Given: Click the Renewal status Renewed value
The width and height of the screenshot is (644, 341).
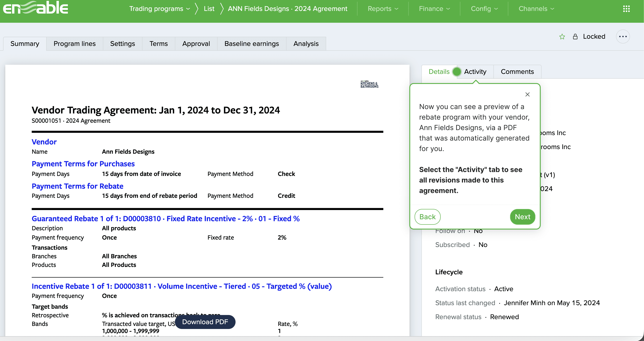Looking at the screenshot, I should 505,317.
